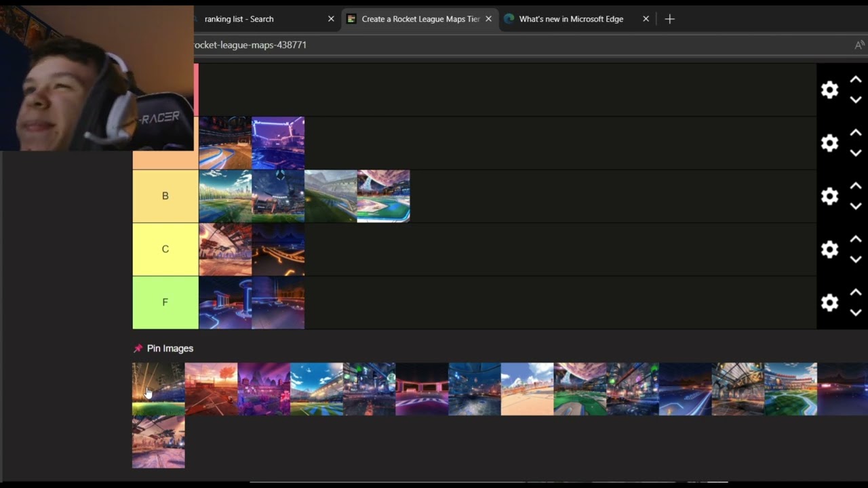Viewport: 868px width, 488px height.
Task: Open settings gear for the second tier row
Action: coord(829,143)
